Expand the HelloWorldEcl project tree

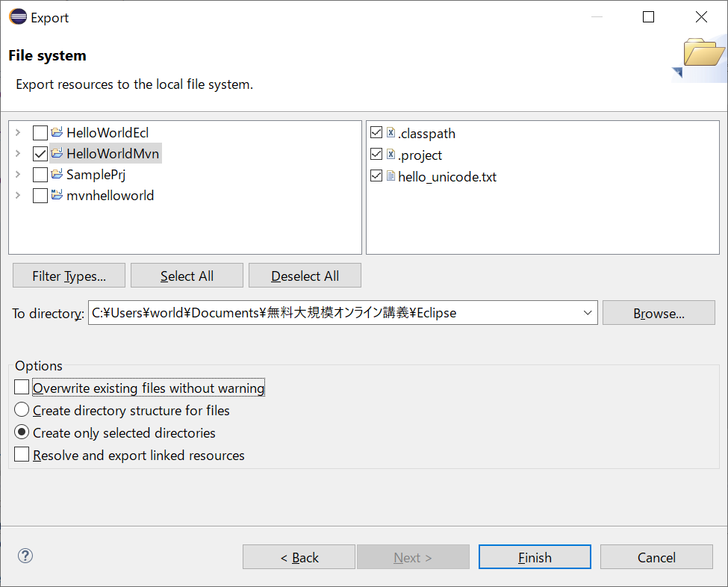pyautogui.click(x=17, y=132)
